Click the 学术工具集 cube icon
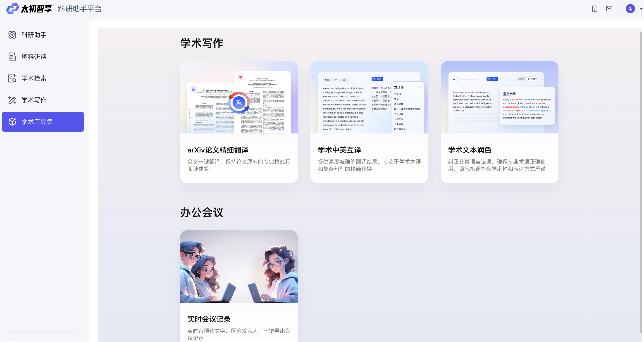Viewport: 644px width, 342px height. [x=12, y=122]
